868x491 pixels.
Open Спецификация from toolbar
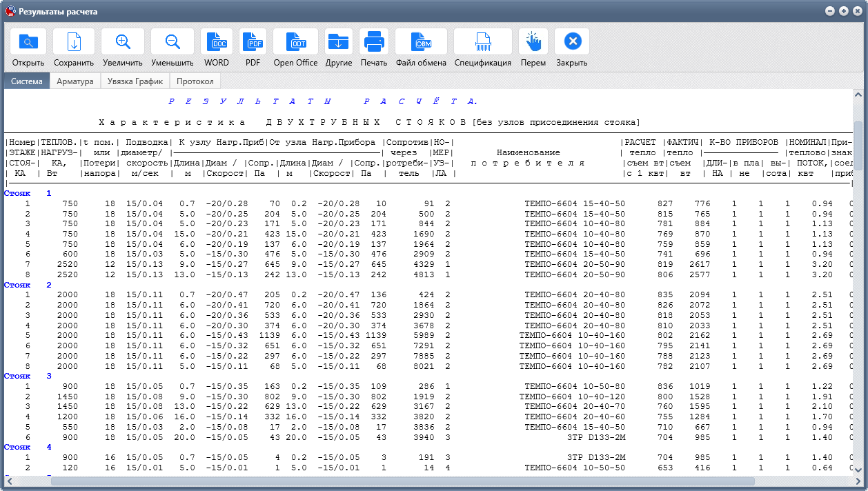(x=483, y=42)
